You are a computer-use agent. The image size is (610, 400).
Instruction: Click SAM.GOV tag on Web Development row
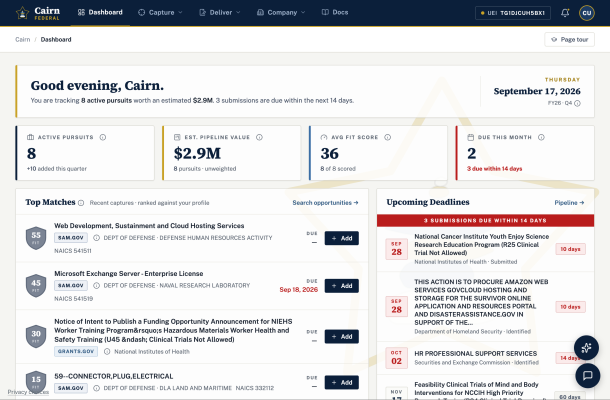(x=71, y=238)
